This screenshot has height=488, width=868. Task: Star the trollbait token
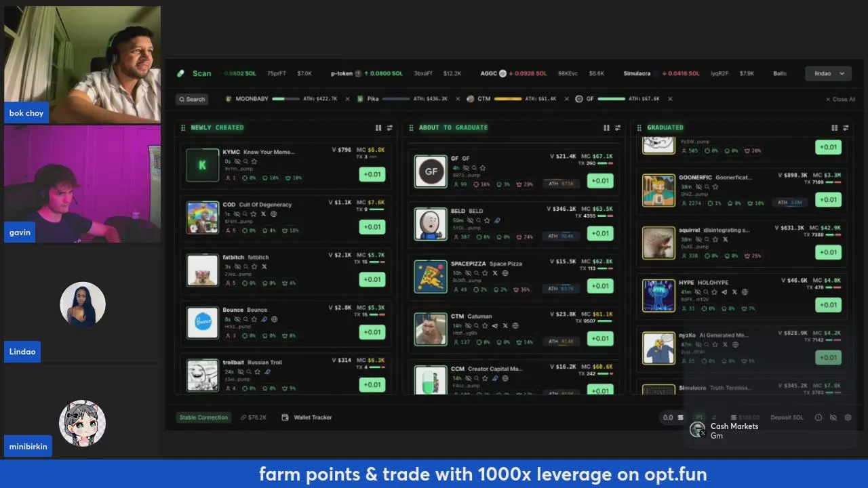coord(258,371)
